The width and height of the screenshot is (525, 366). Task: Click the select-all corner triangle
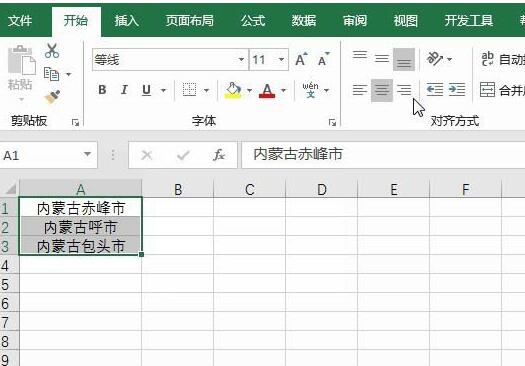coord(11,189)
